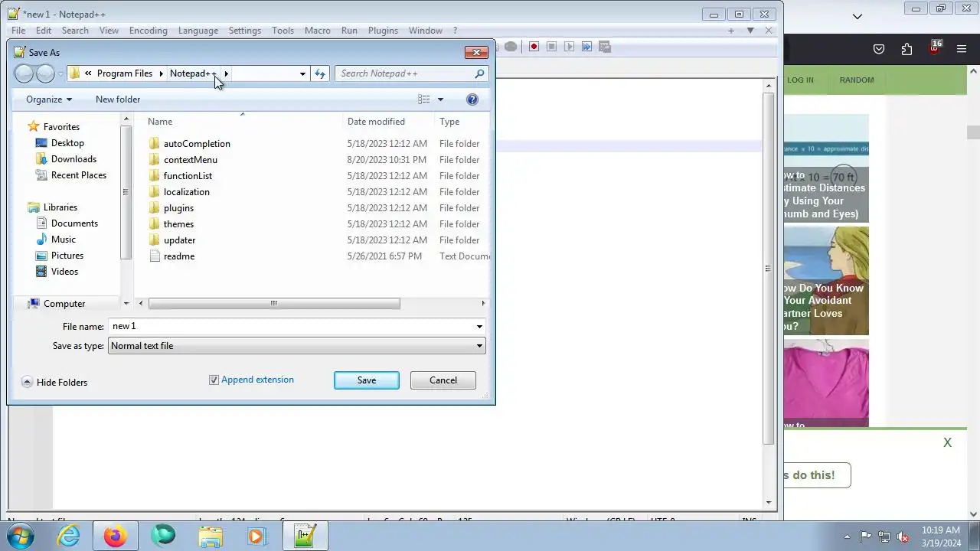The image size is (980, 551).
Task: Close the green banner with X
Action: 947,442
